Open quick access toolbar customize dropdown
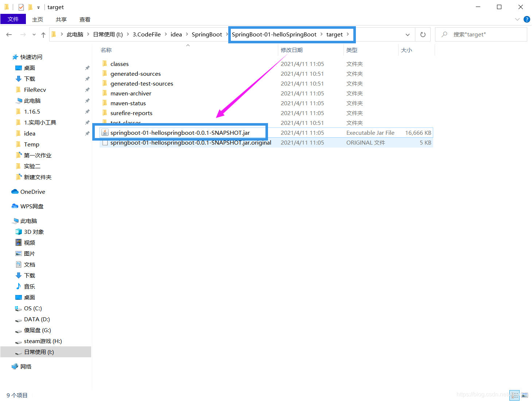This screenshot has width=532, height=401. 38,7
